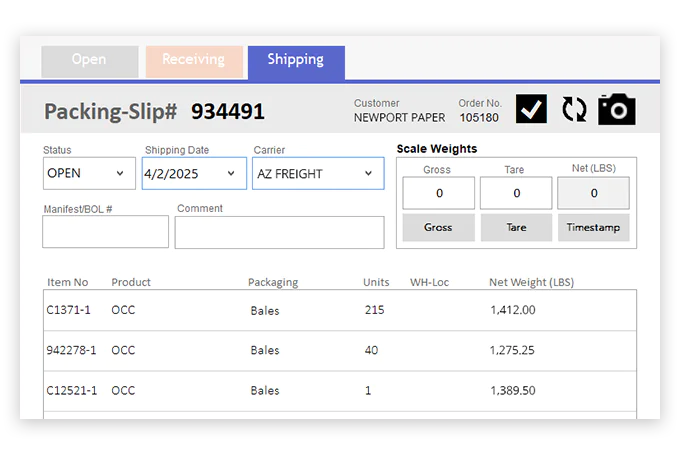Click the refresh arrows icon

pos(574,108)
